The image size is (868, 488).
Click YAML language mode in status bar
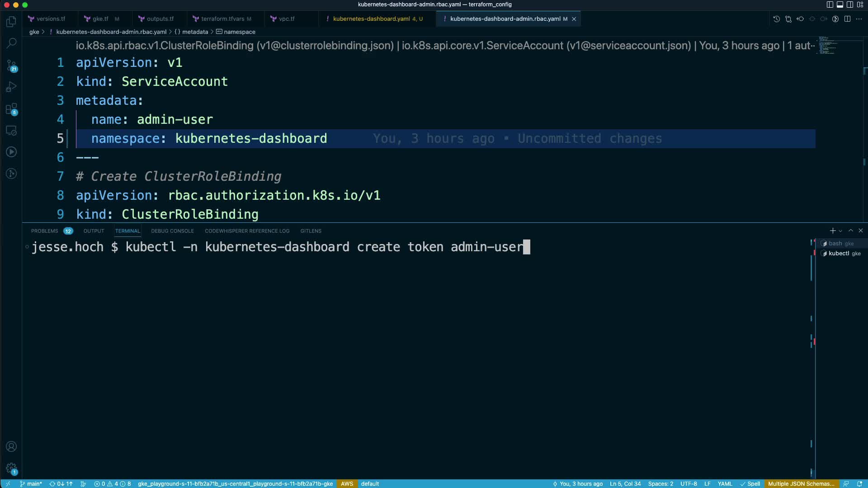pos(725,483)
